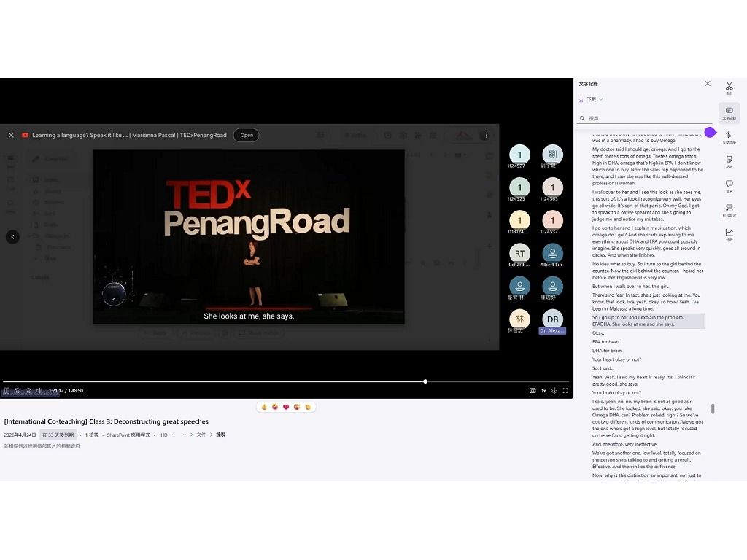
Task: Open the three-dot menu on the YouTube bar
Action: click(487, 135)
